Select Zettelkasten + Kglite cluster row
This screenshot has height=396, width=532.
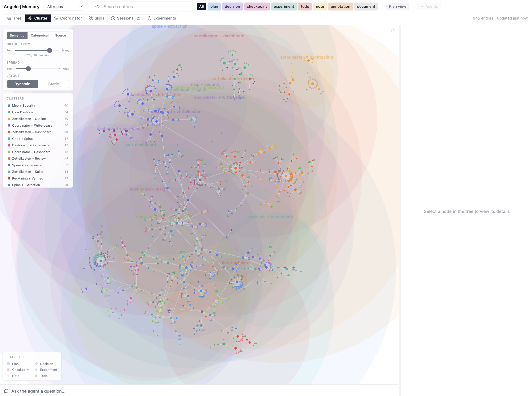38,172
